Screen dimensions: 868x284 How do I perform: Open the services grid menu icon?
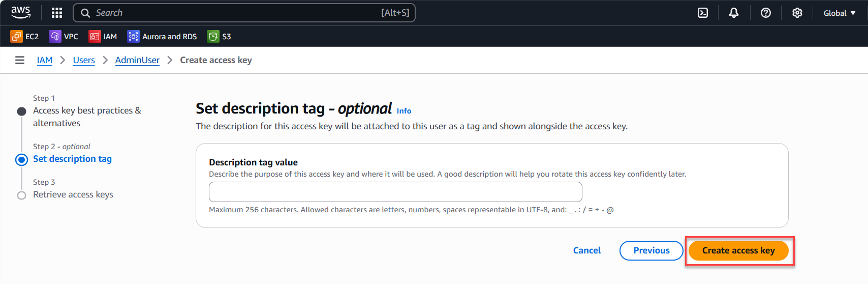[x=57, y=13]
